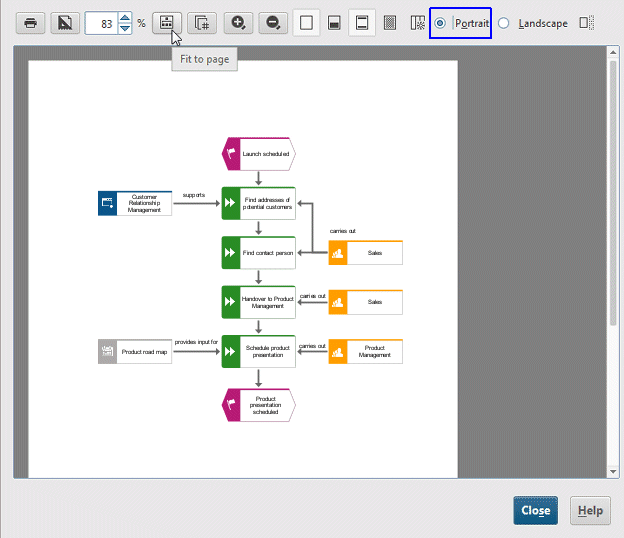Click the page number layout icon
This screenshot has height=538, width=624.
click(202, 23)
